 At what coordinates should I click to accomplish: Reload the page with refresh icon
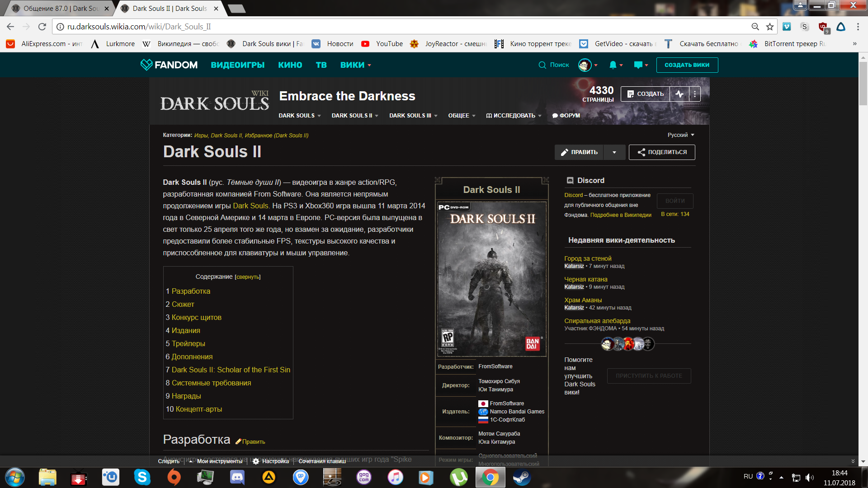tap(42, 27)
